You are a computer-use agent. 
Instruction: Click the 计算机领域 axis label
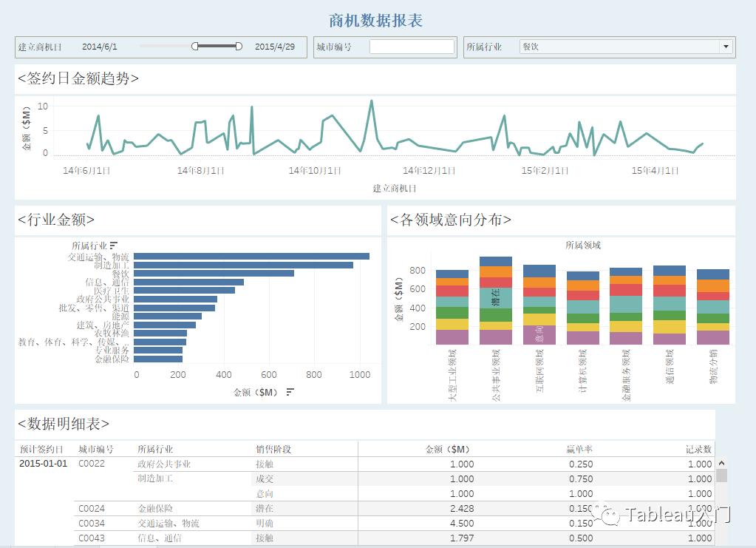tap(582, 371)
